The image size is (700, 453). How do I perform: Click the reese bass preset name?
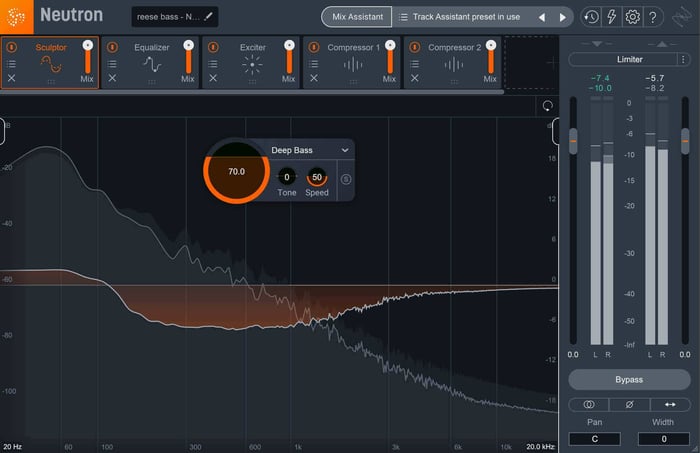pos(168,17)
